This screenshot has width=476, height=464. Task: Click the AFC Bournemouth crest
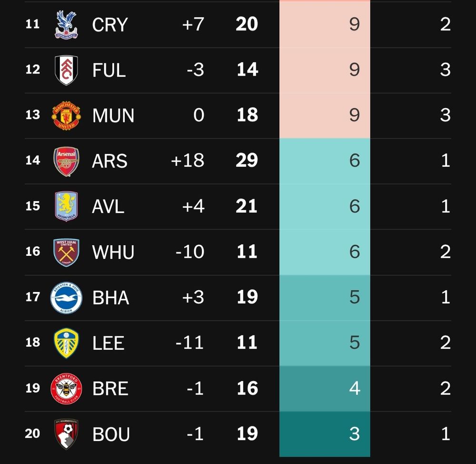coord(66,434)
